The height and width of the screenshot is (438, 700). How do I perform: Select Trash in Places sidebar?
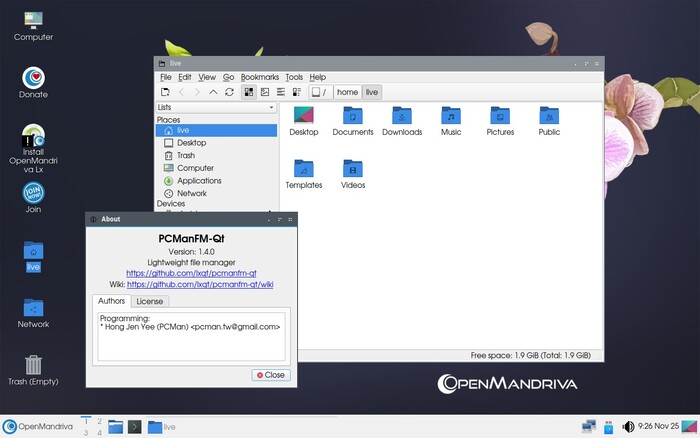(x=185, y=156)
